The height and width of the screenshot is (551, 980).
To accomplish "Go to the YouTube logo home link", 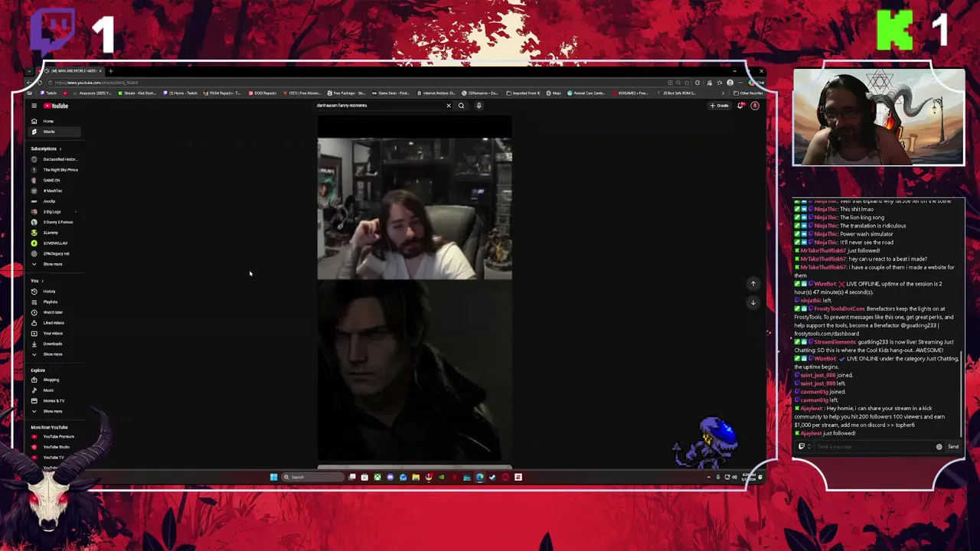I will [56, 106].
